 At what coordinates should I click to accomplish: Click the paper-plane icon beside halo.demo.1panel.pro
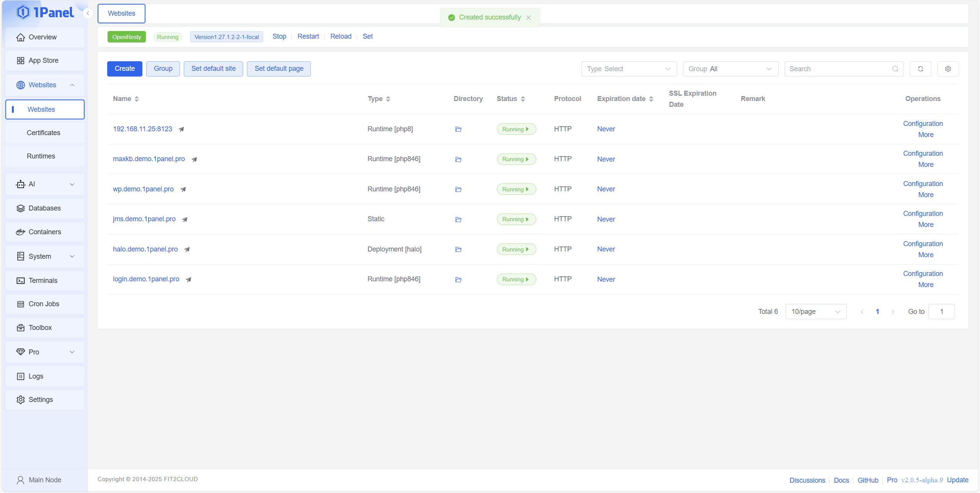(x=187, y=250)
